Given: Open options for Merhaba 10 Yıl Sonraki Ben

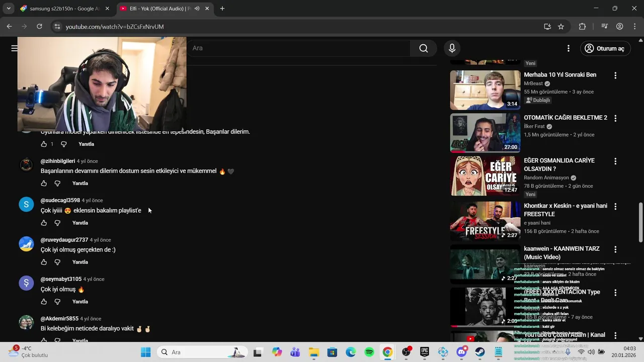Looking at the screenshot, I should (x=615, y=75).
